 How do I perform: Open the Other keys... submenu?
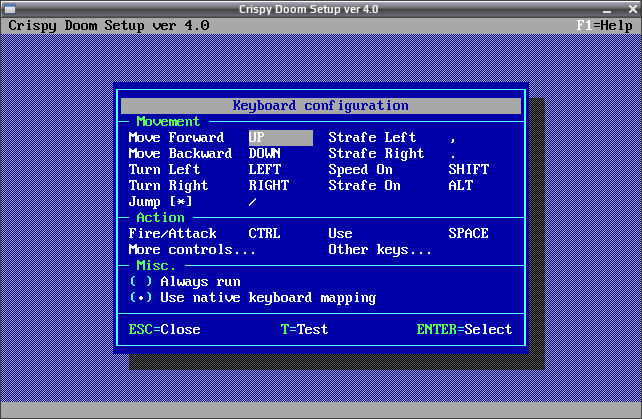[380, 249]
